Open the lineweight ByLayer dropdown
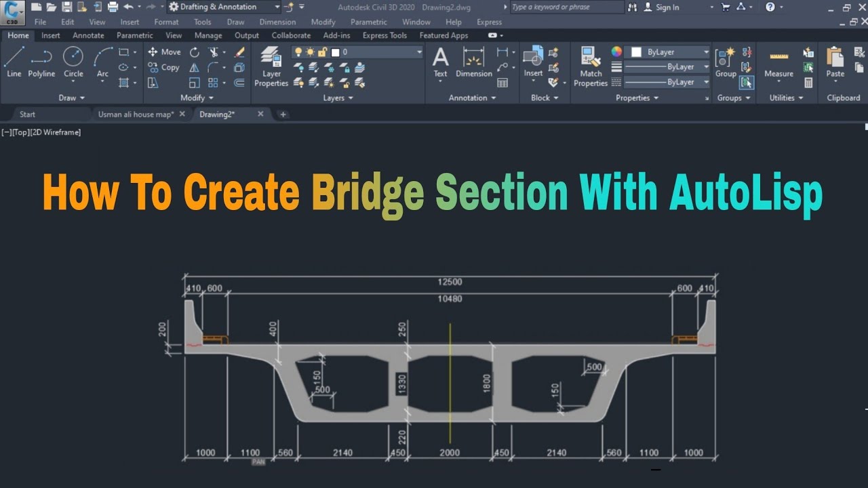868x488 pixels. tap(667, 67)
